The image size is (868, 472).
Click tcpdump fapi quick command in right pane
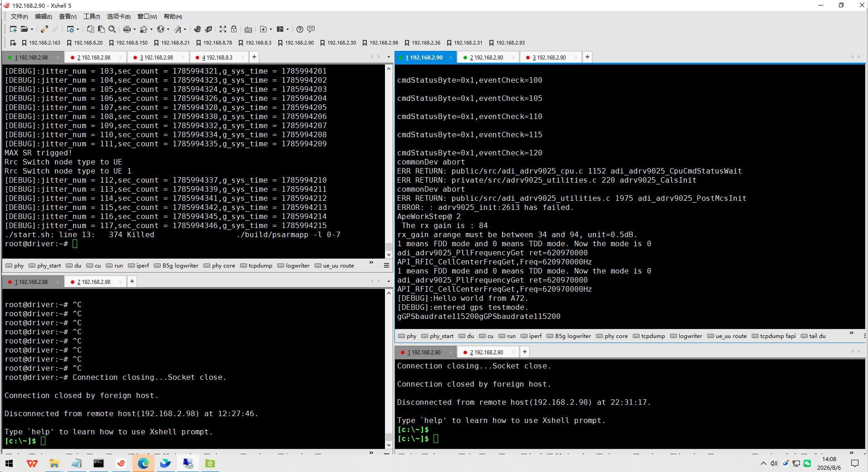coord(774,336)
